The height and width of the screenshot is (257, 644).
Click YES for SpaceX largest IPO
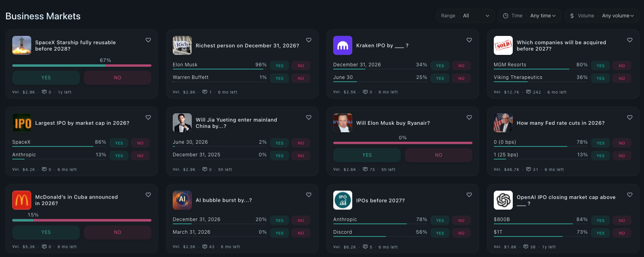pyautogui.click(x=119, y=143)
